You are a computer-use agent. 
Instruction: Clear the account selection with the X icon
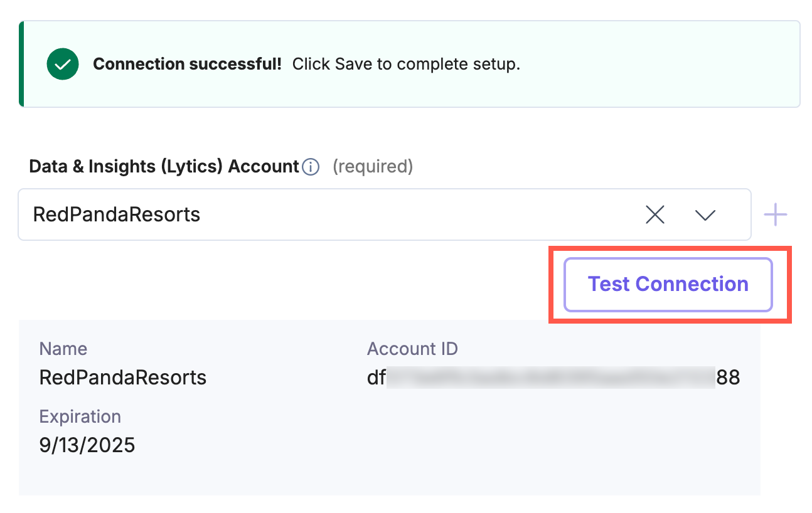pos(654,214)
